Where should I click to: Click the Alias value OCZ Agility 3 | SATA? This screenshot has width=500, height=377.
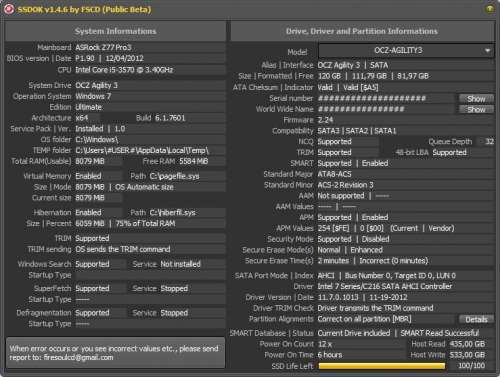click(x=353, y=65)
